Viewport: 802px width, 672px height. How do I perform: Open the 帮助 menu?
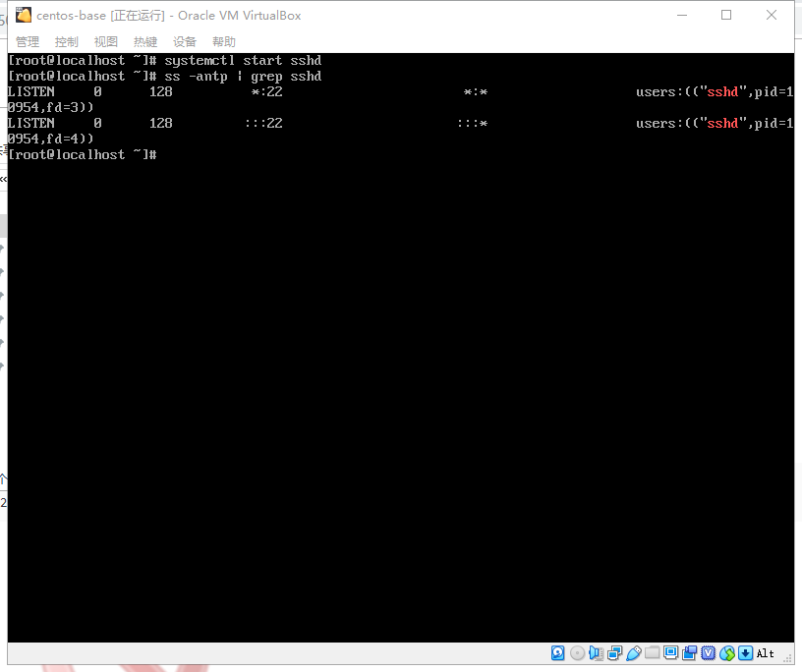[224, 41]
